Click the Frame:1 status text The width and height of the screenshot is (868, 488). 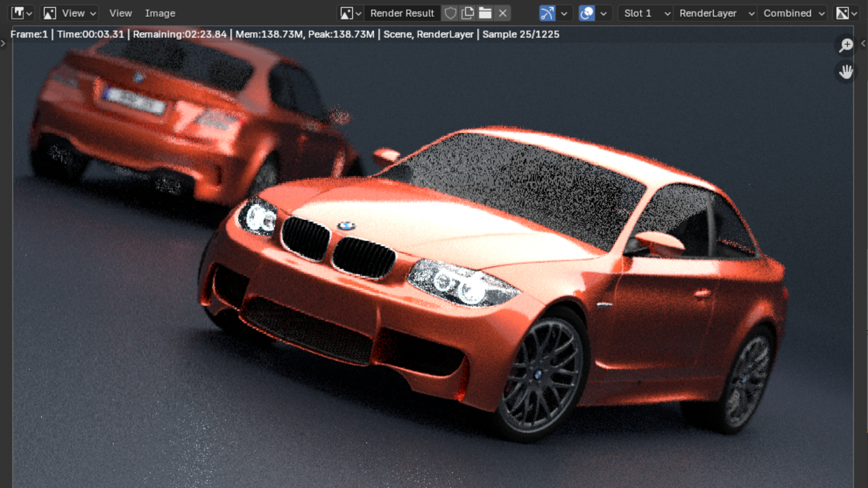point(29,34)
